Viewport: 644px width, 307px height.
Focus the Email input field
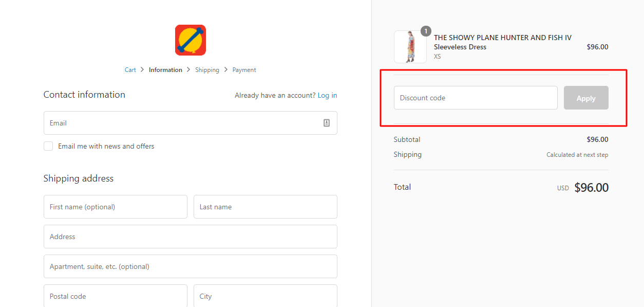coord(191,123)
